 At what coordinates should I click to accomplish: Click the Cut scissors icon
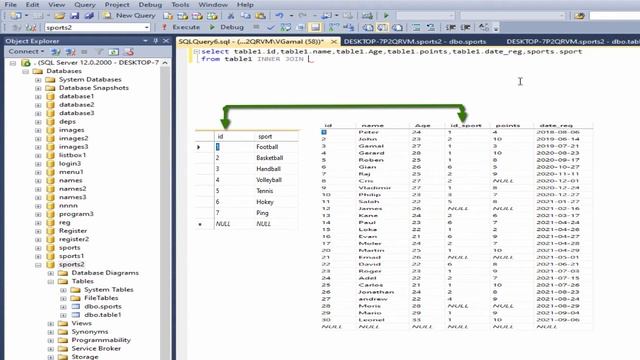click(231, 16)
